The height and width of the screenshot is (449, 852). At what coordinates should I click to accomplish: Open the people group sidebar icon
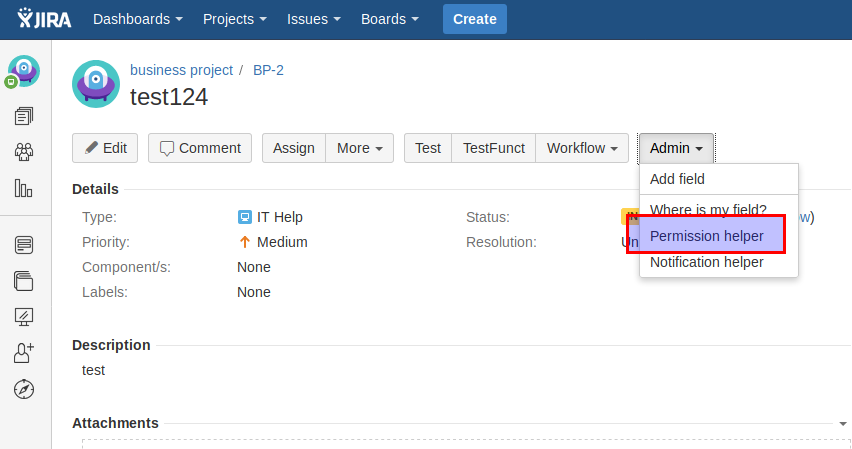tap(24, 152)
